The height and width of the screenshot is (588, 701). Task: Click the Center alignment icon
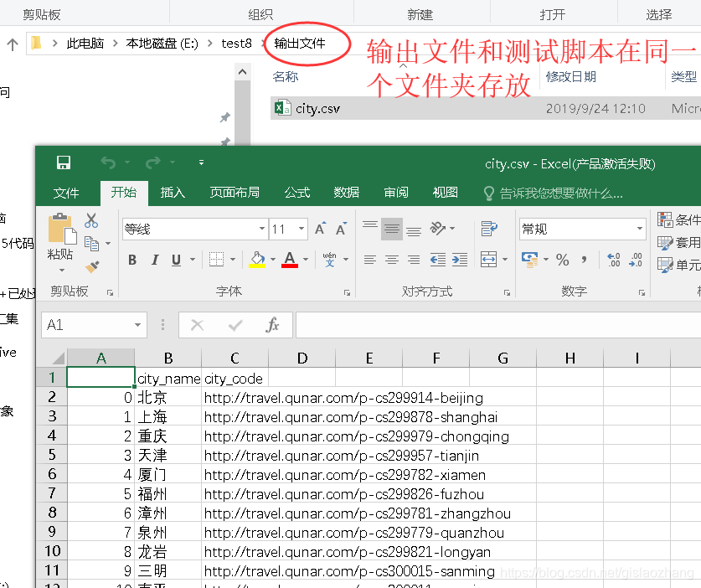[x=392, y=260]
